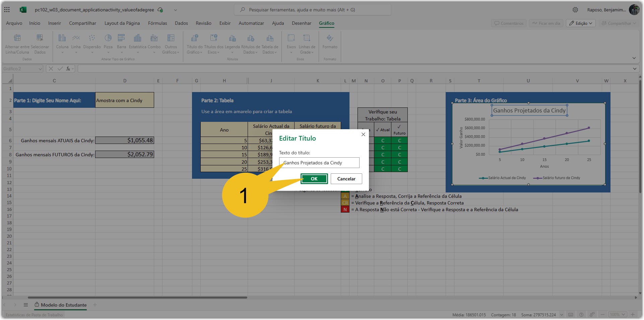
Task: Open the settings gear icon
Action: pos(575,10)
